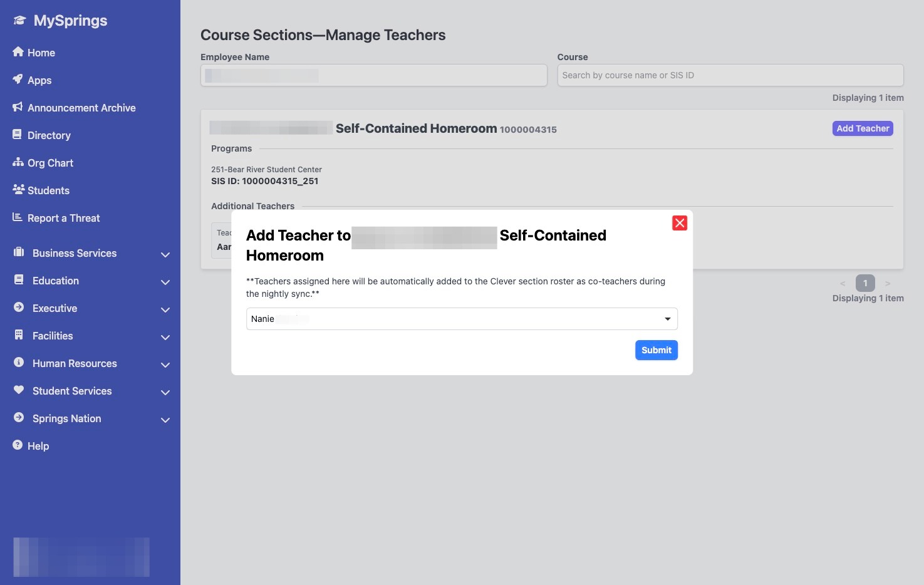The width and height of the screenshot is (924, 585).
Task: Click the Report a Threat icon
Action: tap(18, 217)
